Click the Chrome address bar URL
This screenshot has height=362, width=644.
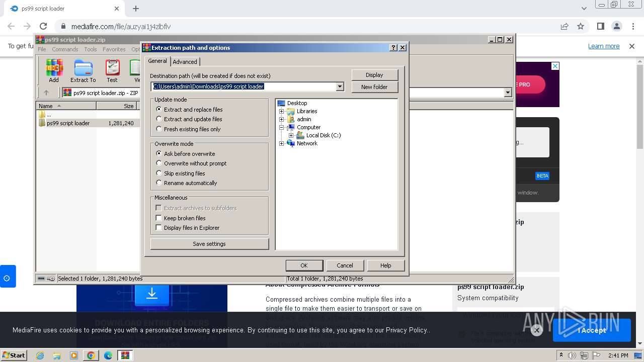point(121,27)
